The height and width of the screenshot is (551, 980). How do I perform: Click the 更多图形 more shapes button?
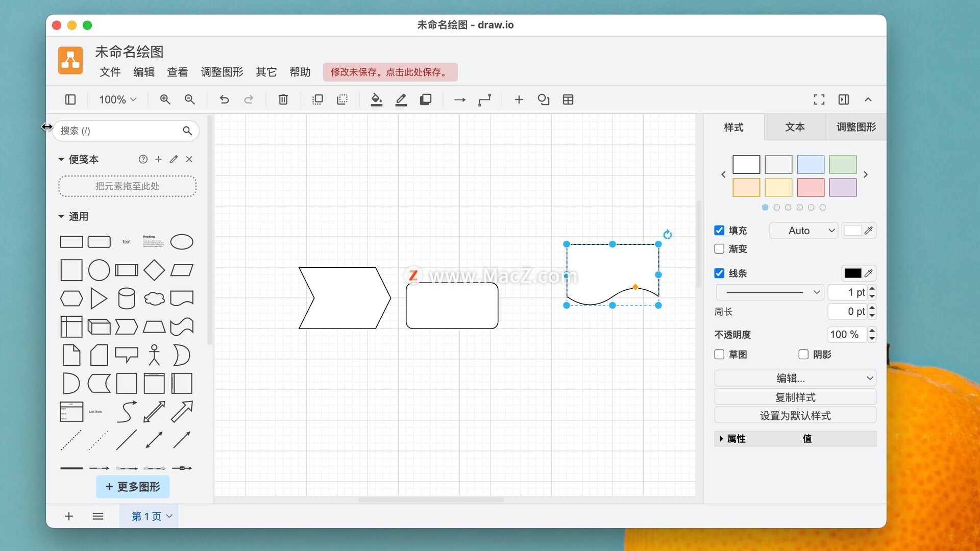[x=133, y=487]
